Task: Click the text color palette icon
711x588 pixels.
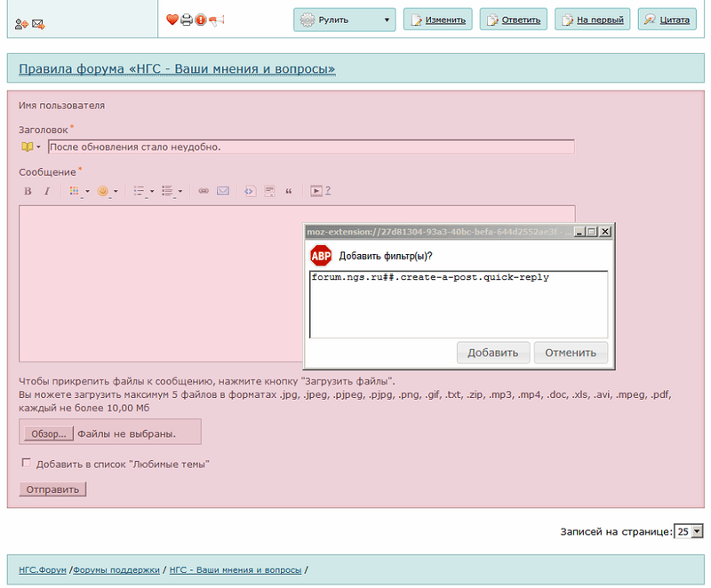Action: pos(75,191)
